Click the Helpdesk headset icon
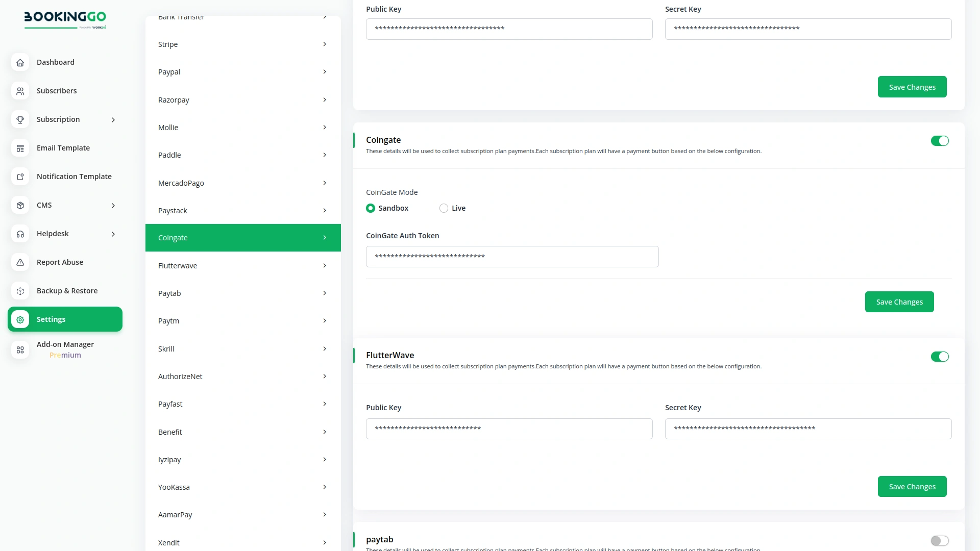Image resolution: width=980 pixels, height=551 pixels. tap(20, 234)
